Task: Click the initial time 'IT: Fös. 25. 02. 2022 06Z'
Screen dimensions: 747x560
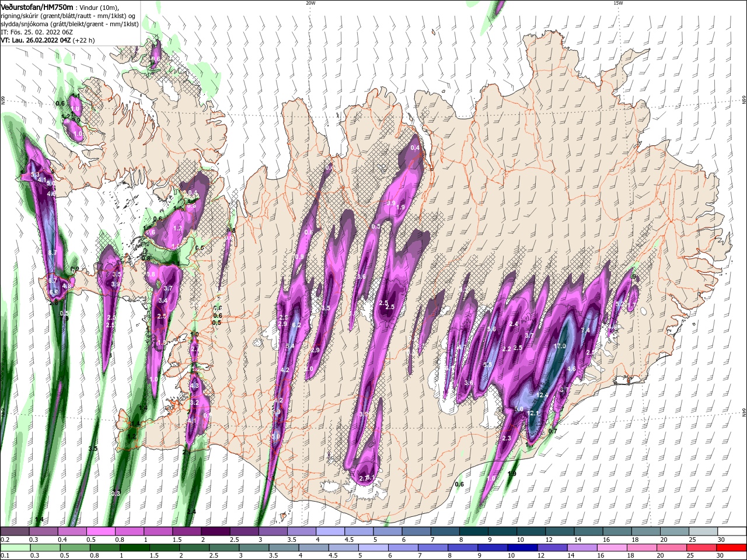Action: [37, 32]
